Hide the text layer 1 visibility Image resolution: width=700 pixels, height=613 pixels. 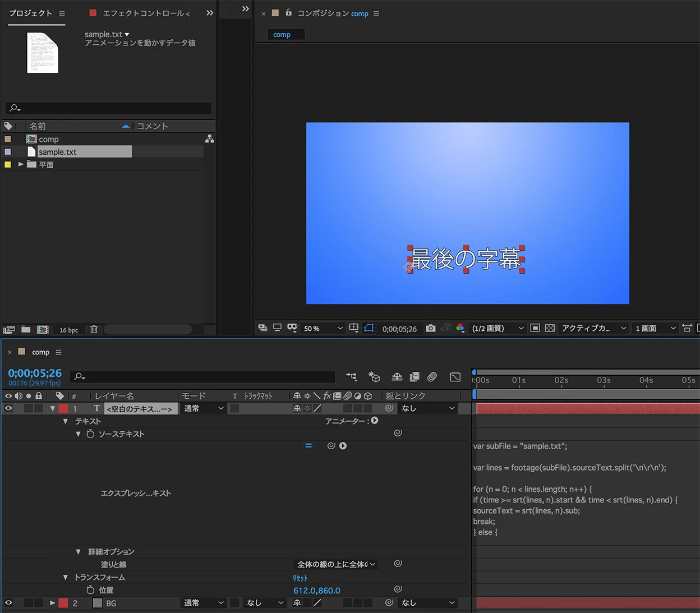coord(8,409)
